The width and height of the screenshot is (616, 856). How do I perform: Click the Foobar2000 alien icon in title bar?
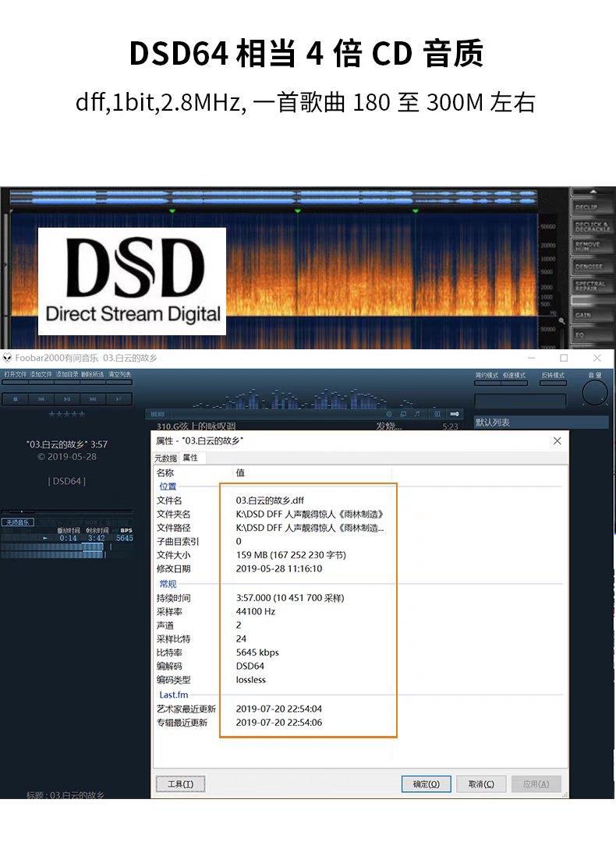[x=7, y=358]
